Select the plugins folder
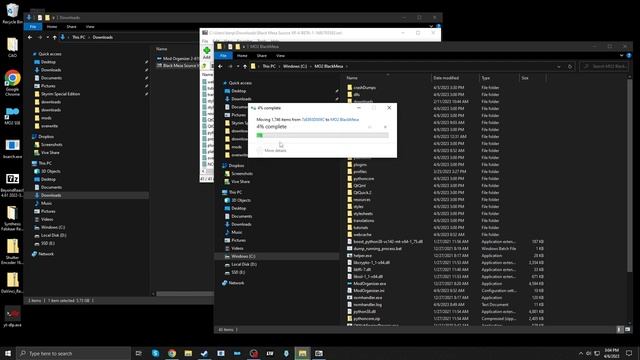This screenshot has width=640, height=360. click(x=360, y=165)
